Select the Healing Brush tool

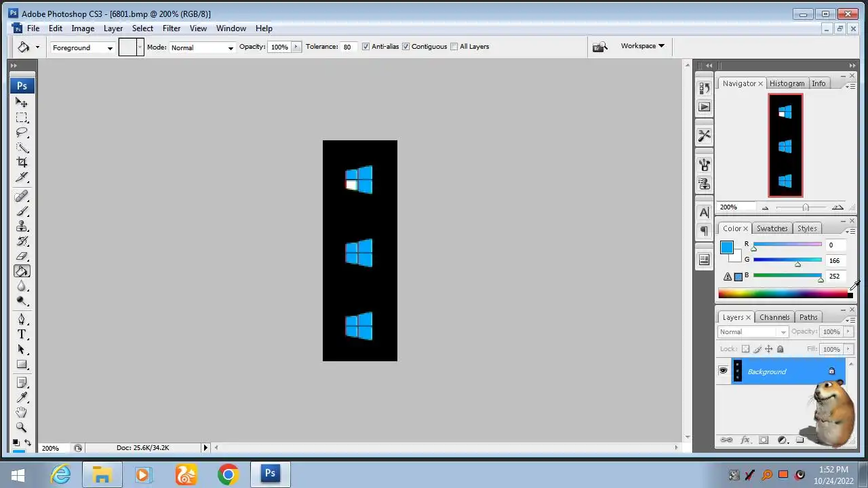22,197
